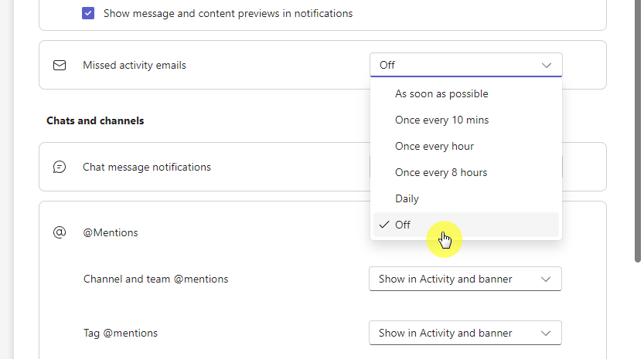Click the Show message and content previews text

(228, 14)
